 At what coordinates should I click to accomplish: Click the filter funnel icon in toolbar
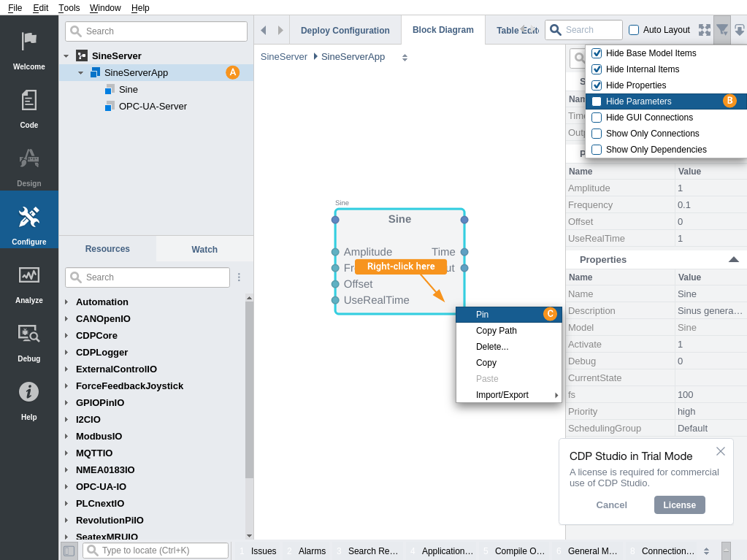point(721,30)
